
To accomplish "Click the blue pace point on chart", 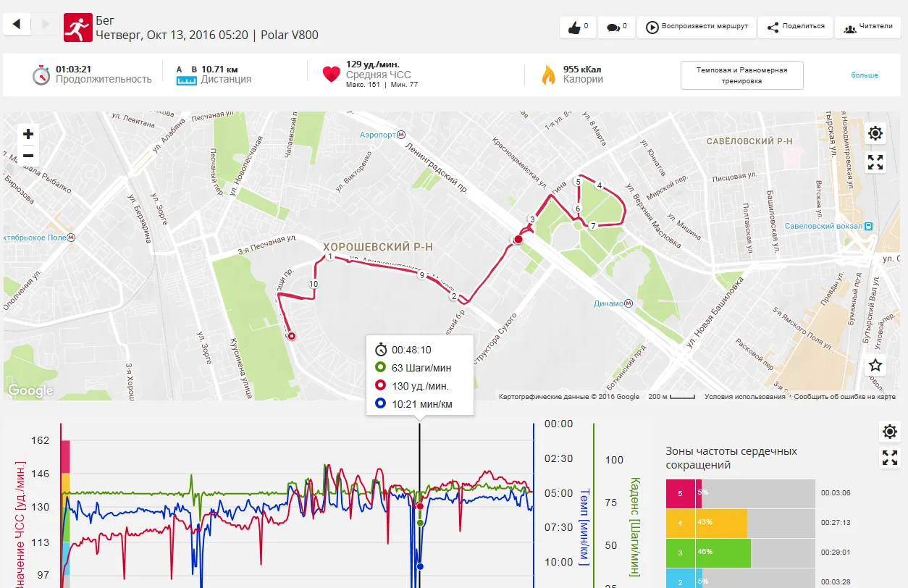I will pos(420,566).
